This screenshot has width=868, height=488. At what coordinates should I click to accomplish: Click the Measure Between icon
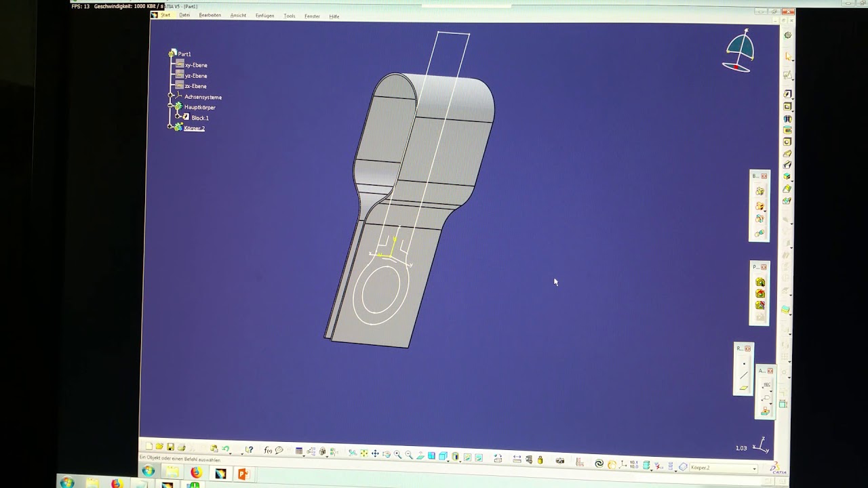[517, 459]
